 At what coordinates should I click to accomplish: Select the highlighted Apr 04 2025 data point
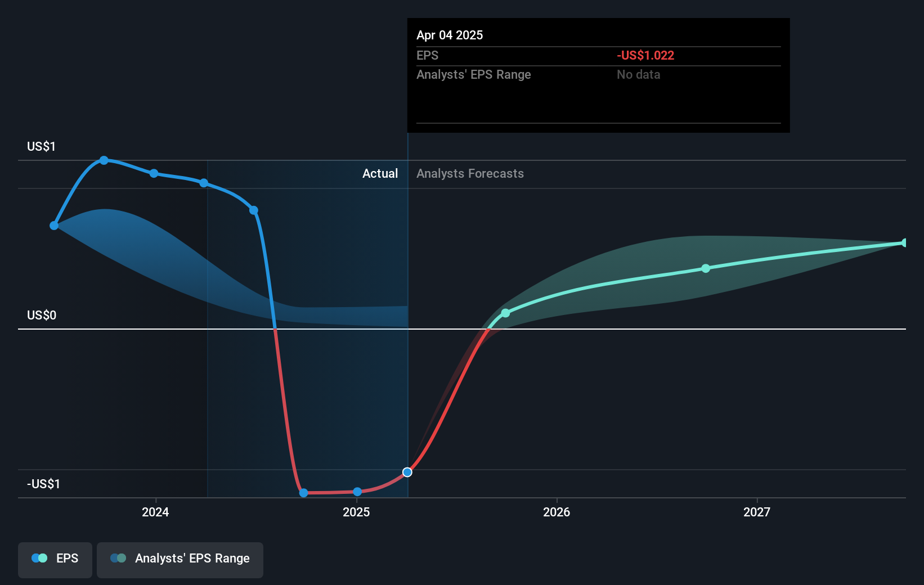(x=407, y=472)
